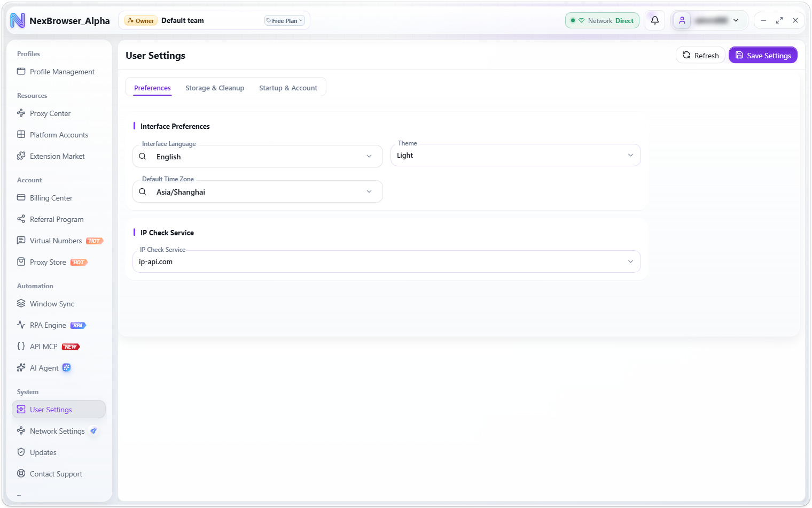The width and height of the screenshot is (812, 508).
Task: Open User Settings in sidebar
Action: click(59, 409)
